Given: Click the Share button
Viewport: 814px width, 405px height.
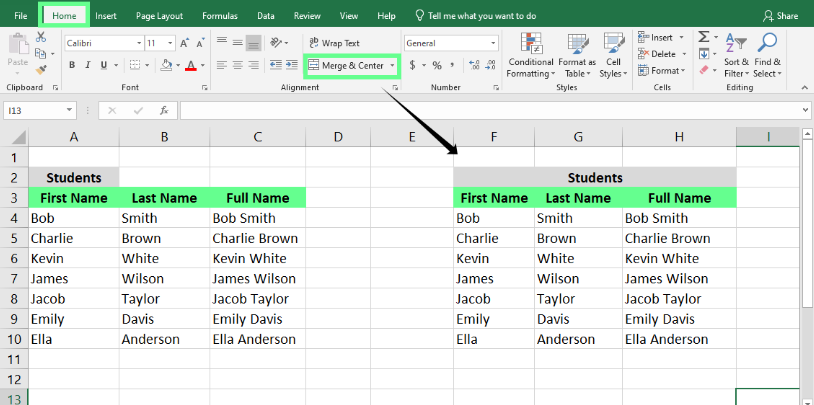Looking at the screenshot, I should tap(780, 16).
